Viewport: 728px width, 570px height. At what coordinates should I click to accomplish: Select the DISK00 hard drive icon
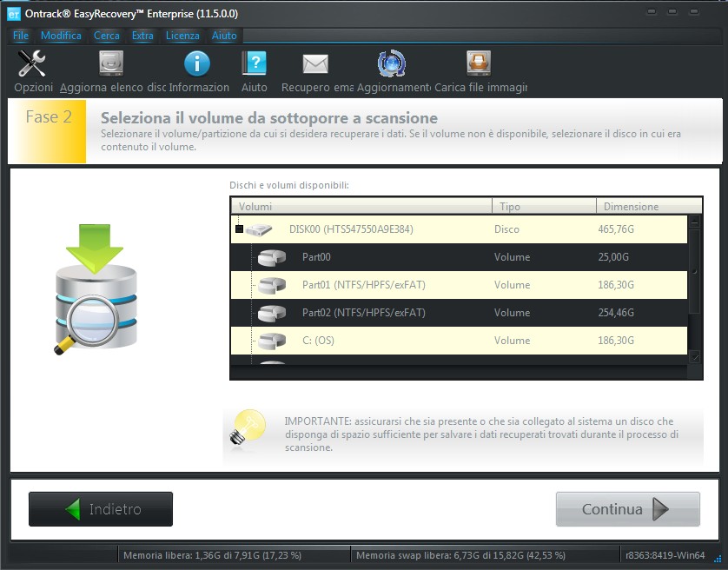259,229
